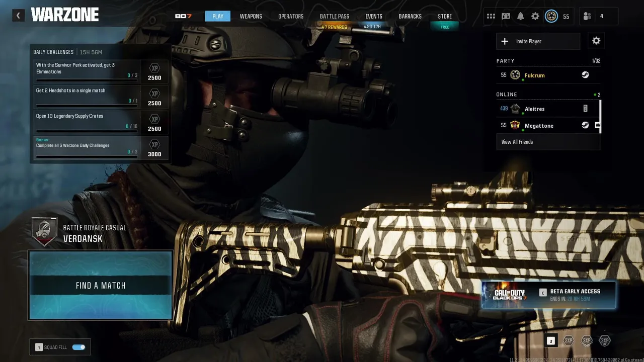Switch to the BO7 game tab
Viewport: 644px width, 362px height.
tap(183, 16)
